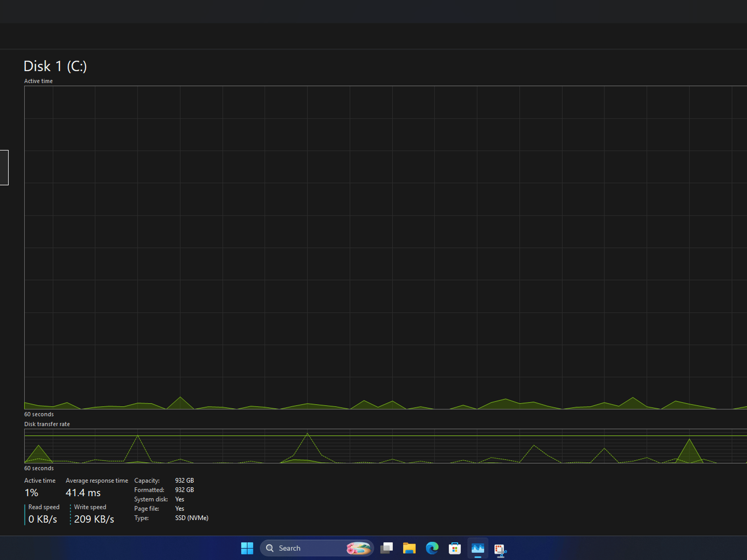Click the Active time percentage value
This screenshot has width=747, height=560.
[31, 493]
